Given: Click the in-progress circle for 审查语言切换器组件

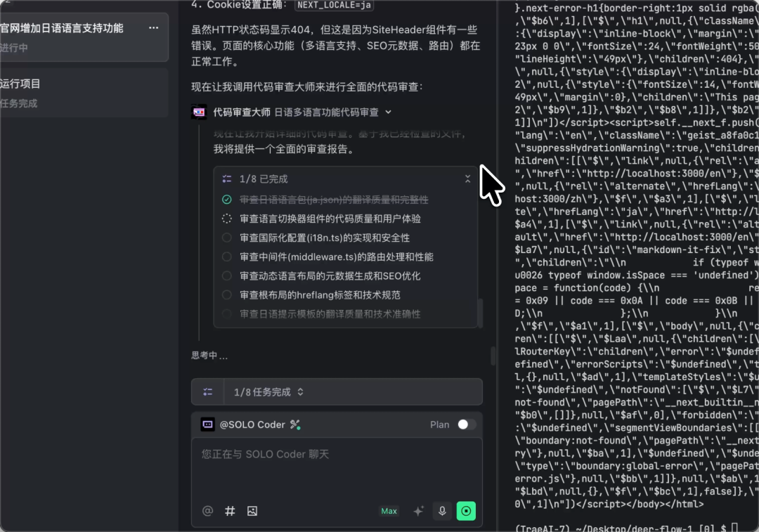Looking at the screenshot, I should click(226, 219).
